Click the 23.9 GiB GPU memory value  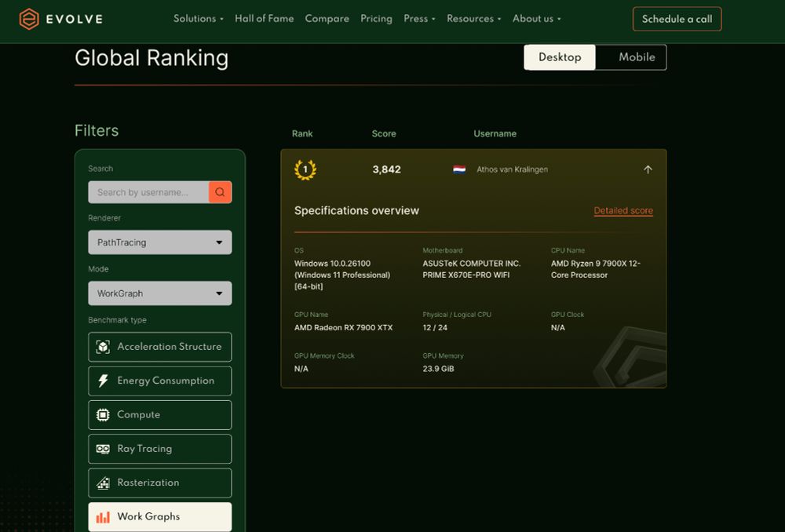click(439, 369)
